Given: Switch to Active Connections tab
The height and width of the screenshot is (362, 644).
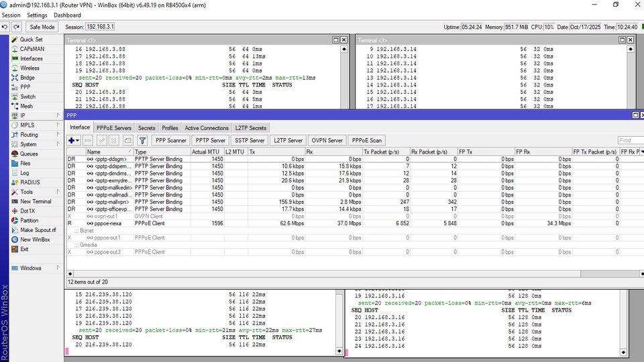Looking at the screenshot, I should pyautogui.click(x=207, y=128).
